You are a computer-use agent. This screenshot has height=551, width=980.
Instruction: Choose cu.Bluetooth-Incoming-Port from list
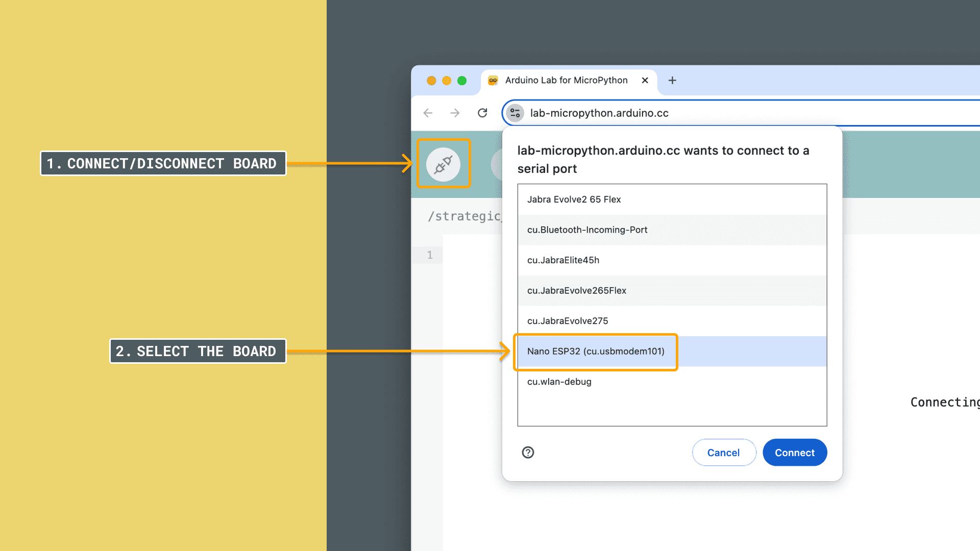pyautogui.click(x=587, y=230)
